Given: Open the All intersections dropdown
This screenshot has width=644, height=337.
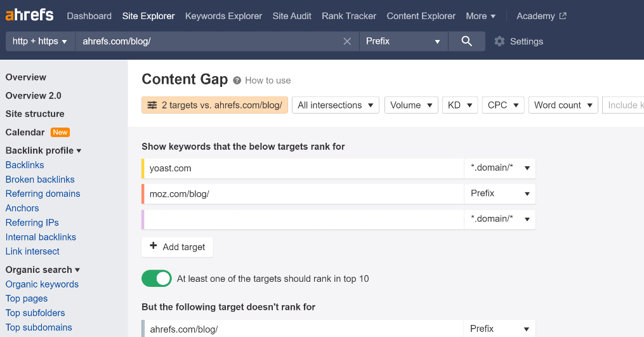Looking at the screenshot, I should (x=335, y=105).
